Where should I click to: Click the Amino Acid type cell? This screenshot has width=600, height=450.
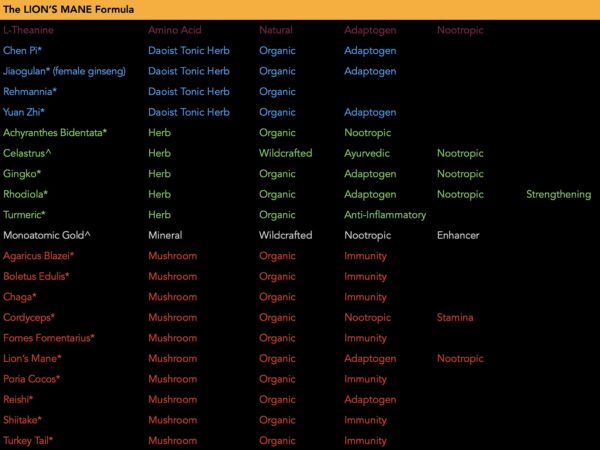174,29
